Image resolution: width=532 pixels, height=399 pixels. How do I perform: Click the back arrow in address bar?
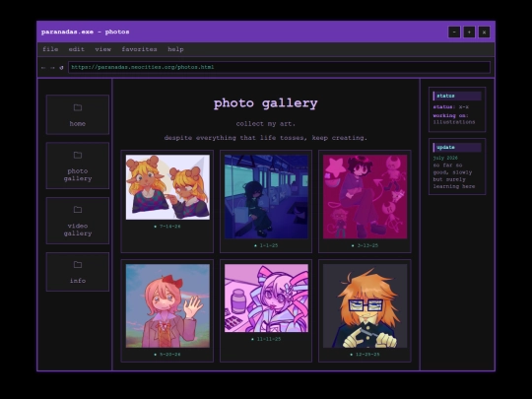(43, 68)
